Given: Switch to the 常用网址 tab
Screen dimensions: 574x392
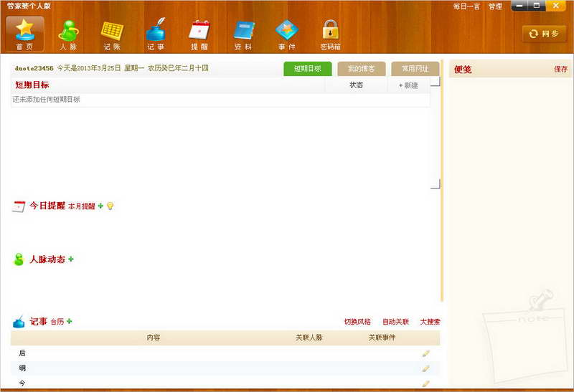Looking at the screenshot, I should click(x=415, y=69).
